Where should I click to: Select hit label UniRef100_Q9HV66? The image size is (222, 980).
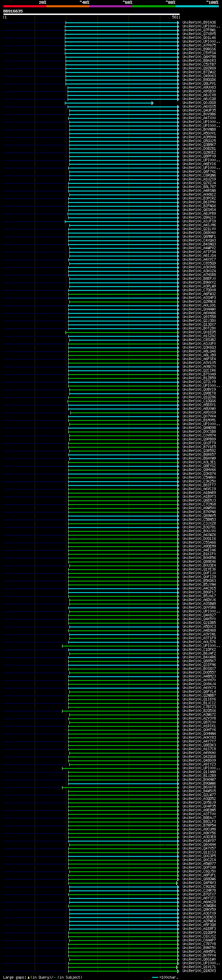(199, 470)
